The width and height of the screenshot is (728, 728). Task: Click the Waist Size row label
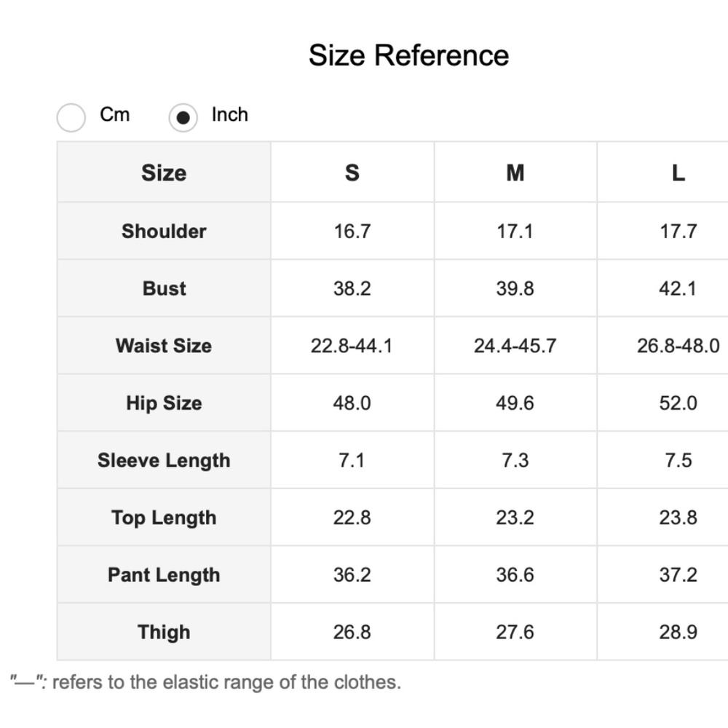tap(164, 346)
